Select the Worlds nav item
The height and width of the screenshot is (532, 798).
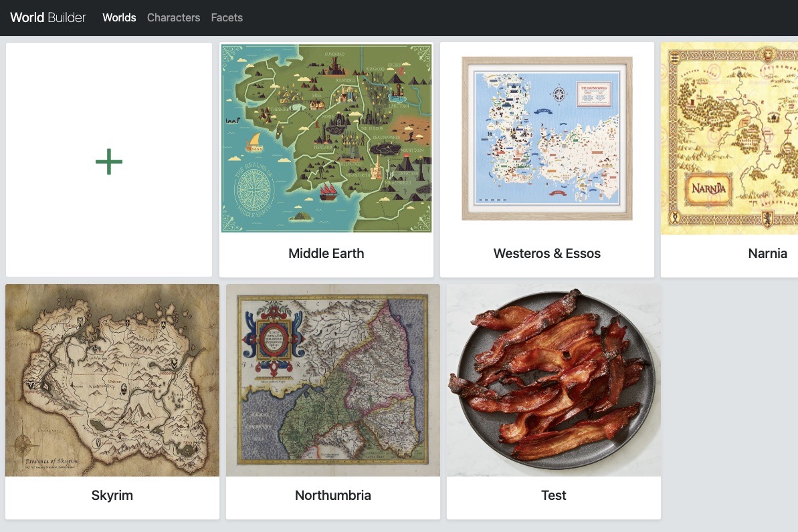pos(118,17)
